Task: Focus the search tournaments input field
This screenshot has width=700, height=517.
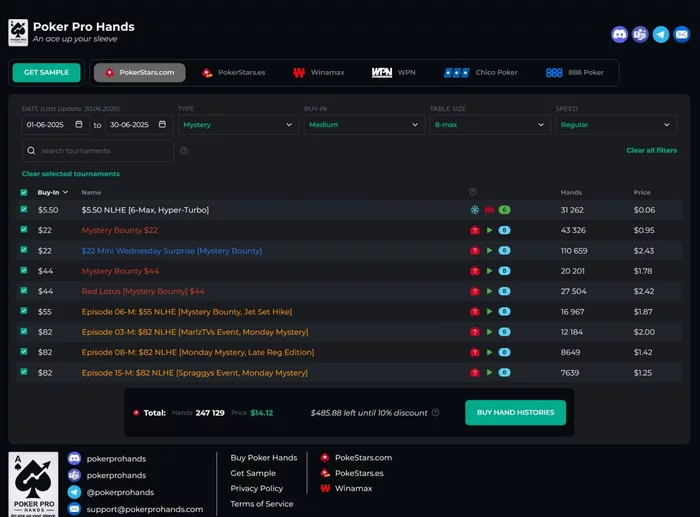Action: coord(98,150)
